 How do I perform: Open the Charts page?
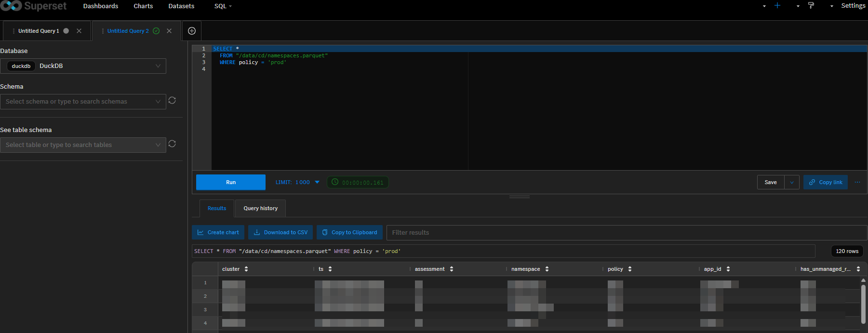click(x=143, y=6)
